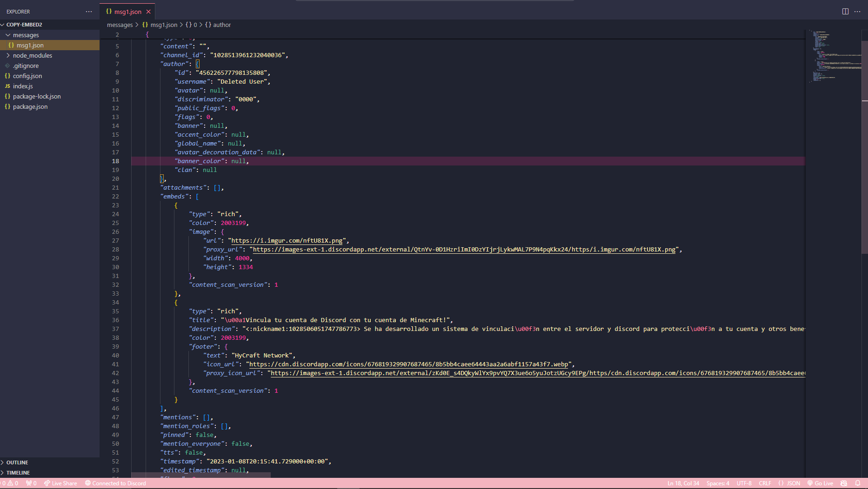Click messages breadcrumb segment
This screenshot has height=489, width=868.
120,25
